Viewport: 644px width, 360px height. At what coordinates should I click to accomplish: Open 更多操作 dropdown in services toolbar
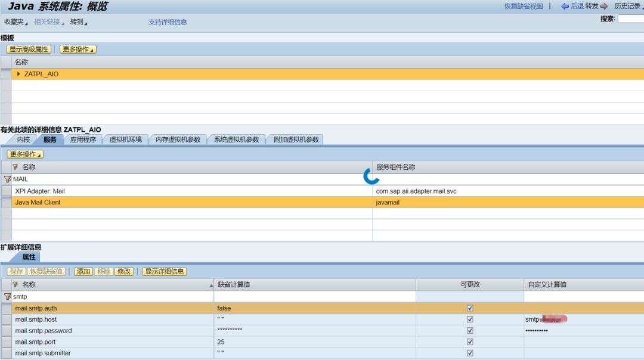click(x=25, y=154)
